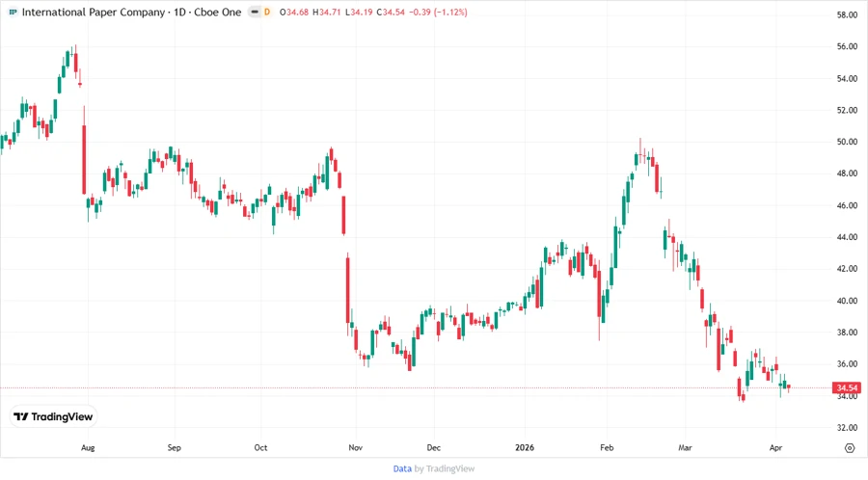Screen dimensions: 868x480
Task: Click the Mar label on time axis
Action: 686,447
